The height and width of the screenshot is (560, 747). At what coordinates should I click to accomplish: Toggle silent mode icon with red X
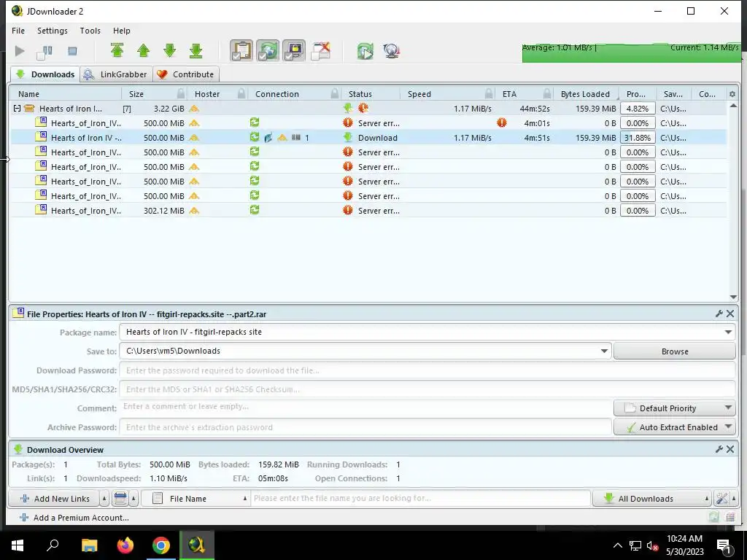tap(321, 51)
